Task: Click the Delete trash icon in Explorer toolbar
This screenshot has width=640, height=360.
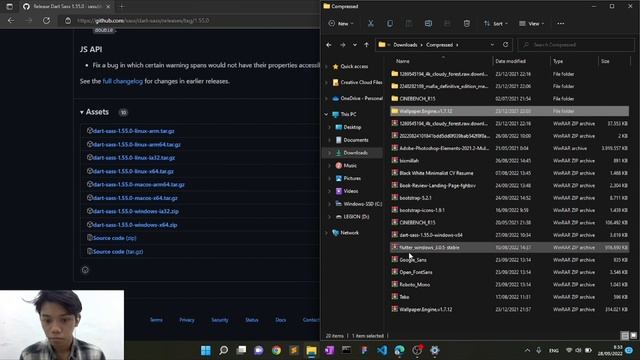Action: pyautogui.click(x=467, y=24)
